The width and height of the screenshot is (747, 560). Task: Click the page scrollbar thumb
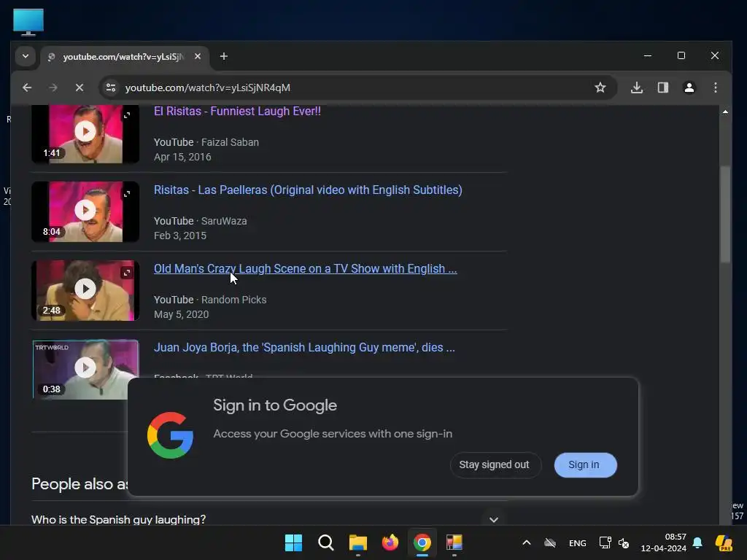point(725,214)
